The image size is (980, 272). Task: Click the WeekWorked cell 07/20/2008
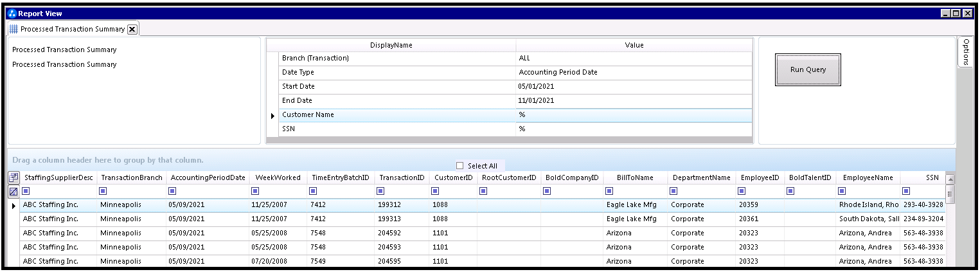click(x=278, y=261)
